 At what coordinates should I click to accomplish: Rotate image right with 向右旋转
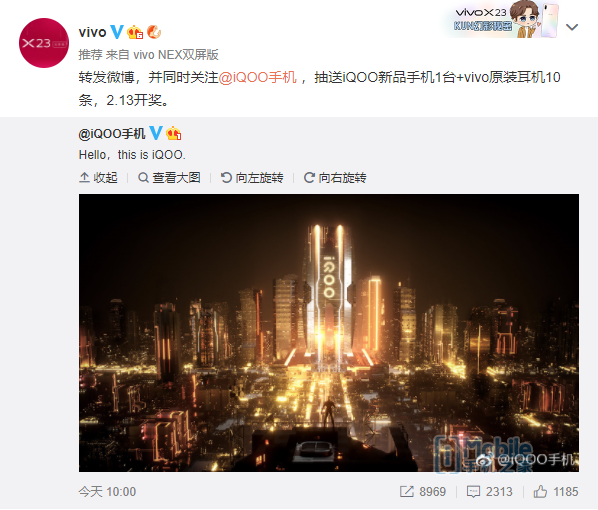[335, 178]
